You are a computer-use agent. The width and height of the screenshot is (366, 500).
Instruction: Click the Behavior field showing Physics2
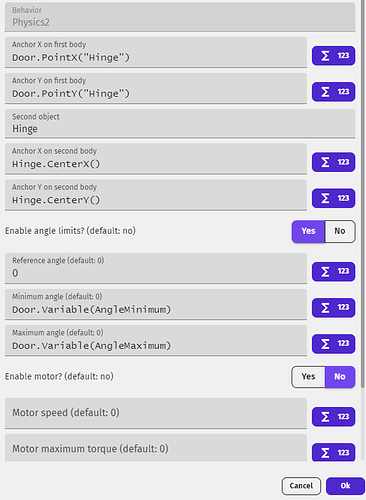click(x=180, y=17)
